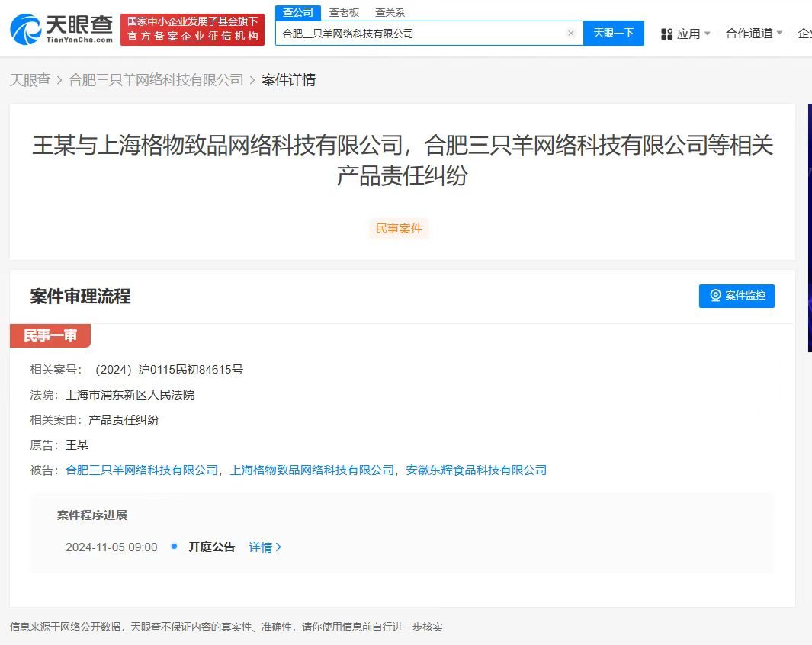Click the orange 民事案件 tag

(x=399, y=229)
